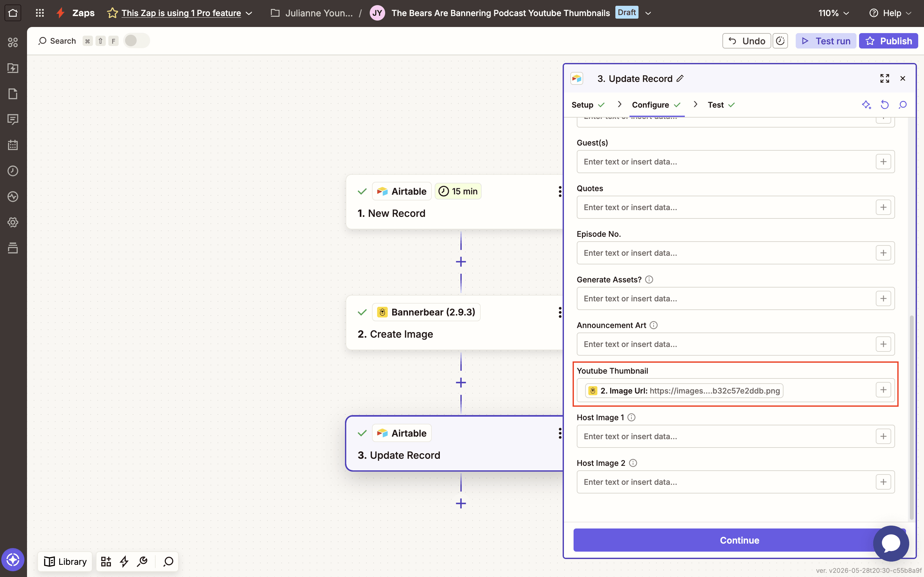Insert data with plus in Host Image 1
The width and height of the screenshot is (924, 577).
[883, 436]
